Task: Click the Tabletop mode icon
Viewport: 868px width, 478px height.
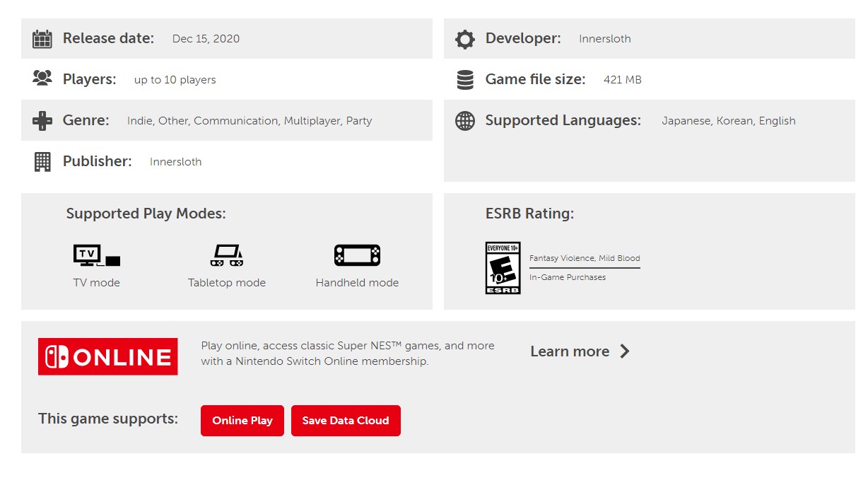Action: [227, 255]
